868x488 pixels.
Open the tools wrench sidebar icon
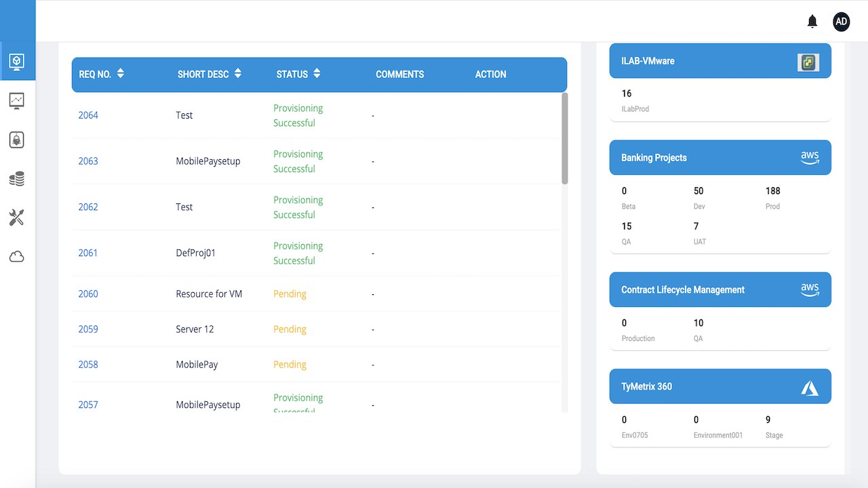click(x=17, y=218)
